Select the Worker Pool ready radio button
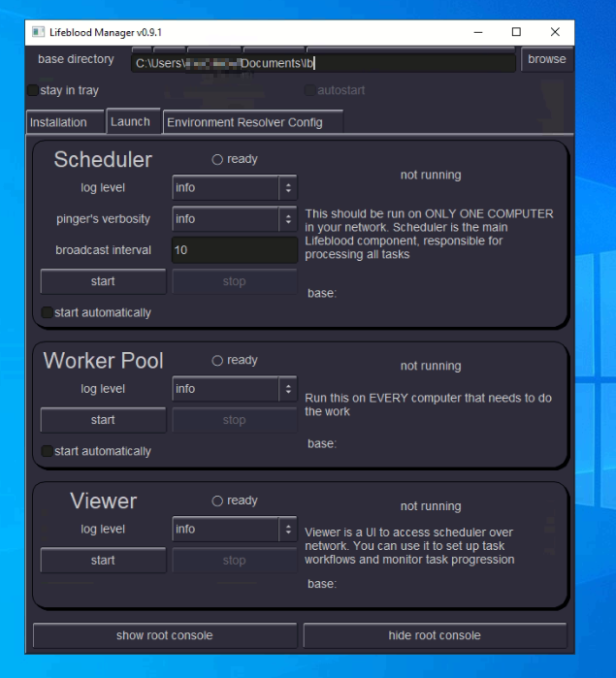Screen dimensions: 616x678 (x=217, y=361)
